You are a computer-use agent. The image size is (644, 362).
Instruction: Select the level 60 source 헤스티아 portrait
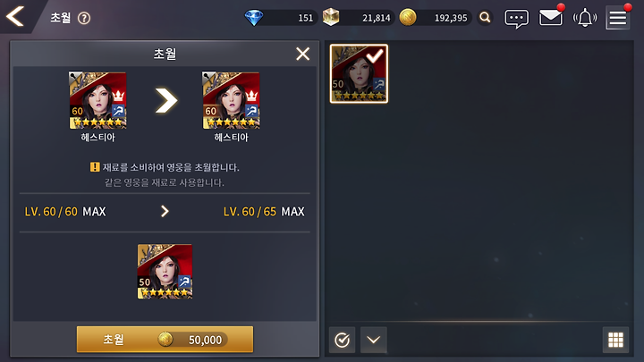tap(97, 100)
